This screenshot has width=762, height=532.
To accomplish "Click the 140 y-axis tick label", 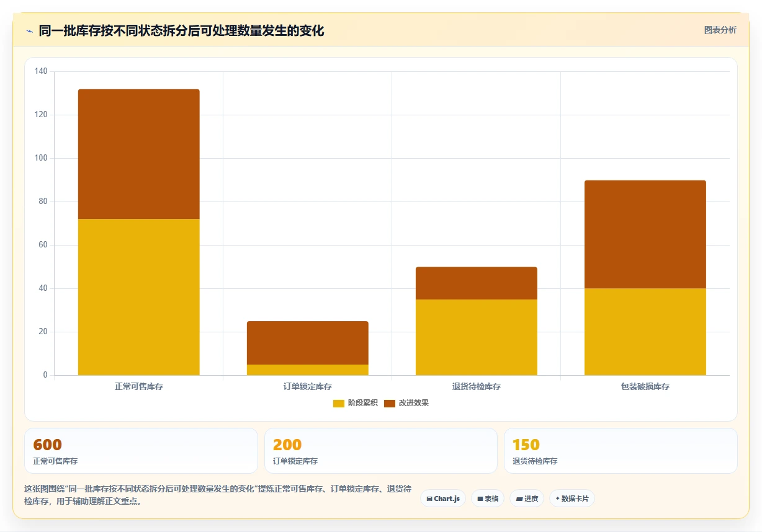I will click(x=41, y=71).
